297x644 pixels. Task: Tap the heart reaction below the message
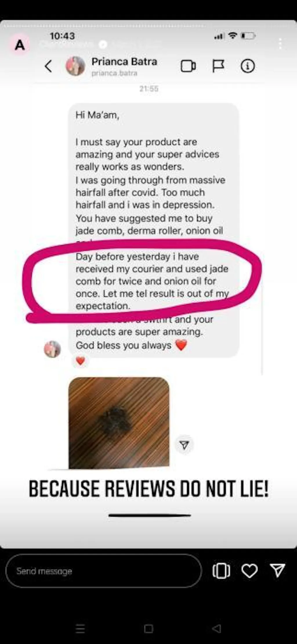tap(80, 361)
